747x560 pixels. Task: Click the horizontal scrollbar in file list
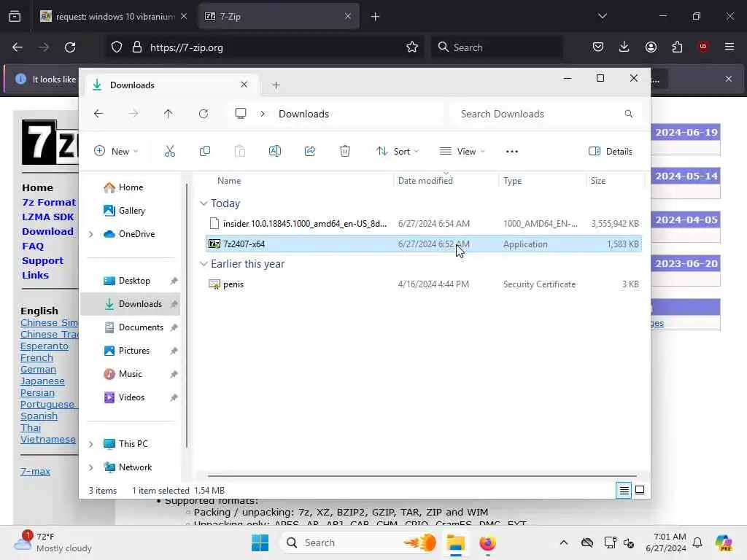[x=422, y=475]
